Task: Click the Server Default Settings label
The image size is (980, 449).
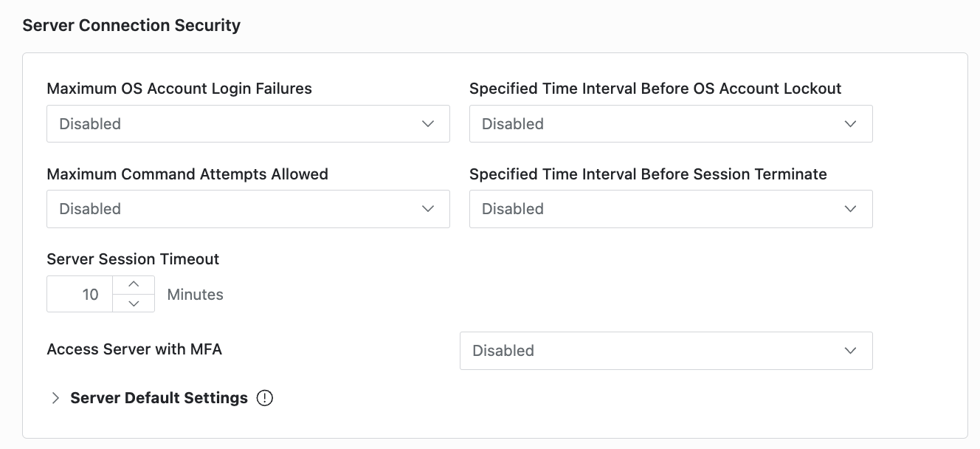Action: click(x=159, y=398)
